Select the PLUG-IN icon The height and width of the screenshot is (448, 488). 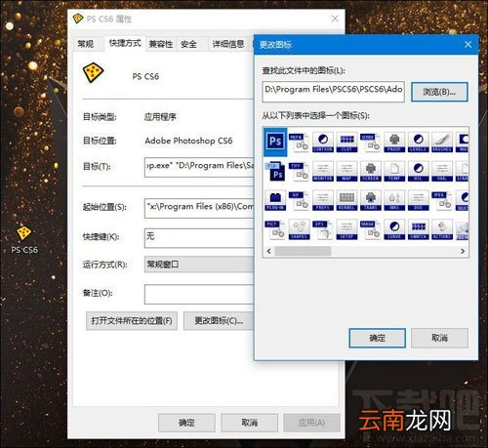(275, 200)
